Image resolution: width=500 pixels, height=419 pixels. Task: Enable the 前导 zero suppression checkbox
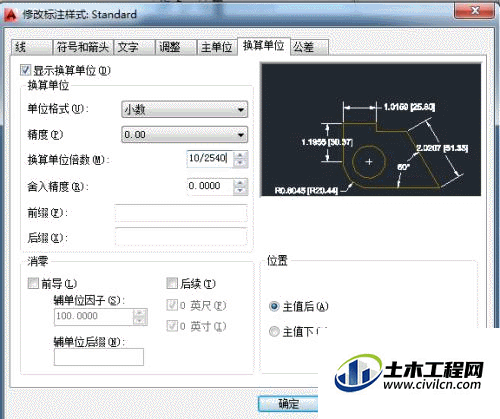coord(33,284)
